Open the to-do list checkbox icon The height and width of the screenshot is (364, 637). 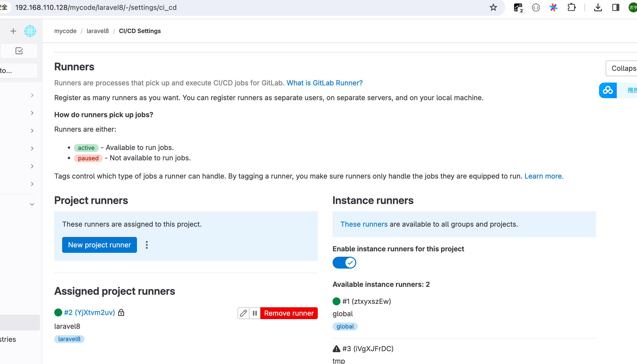(x=19, y=51)
